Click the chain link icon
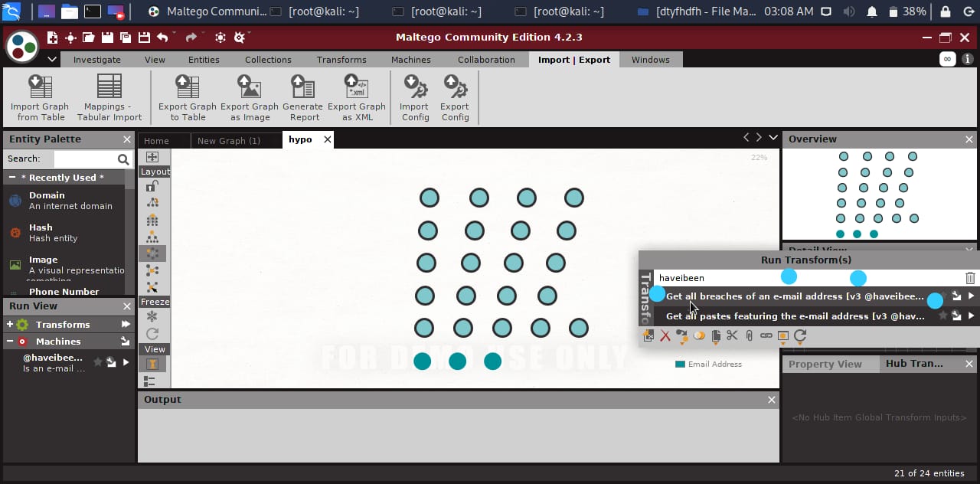Image resolution: width=980 pixels, height=484 pixels. [766, 335]
